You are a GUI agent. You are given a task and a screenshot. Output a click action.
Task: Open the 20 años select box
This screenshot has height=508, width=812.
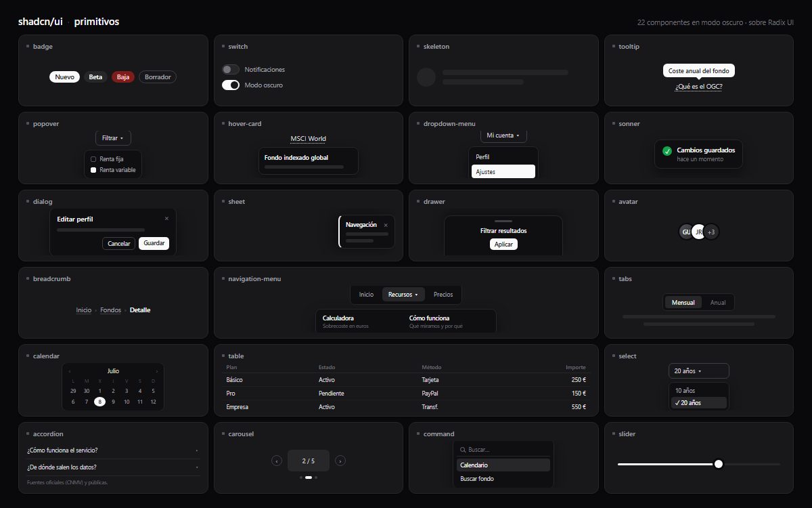(x=698, y=371)
